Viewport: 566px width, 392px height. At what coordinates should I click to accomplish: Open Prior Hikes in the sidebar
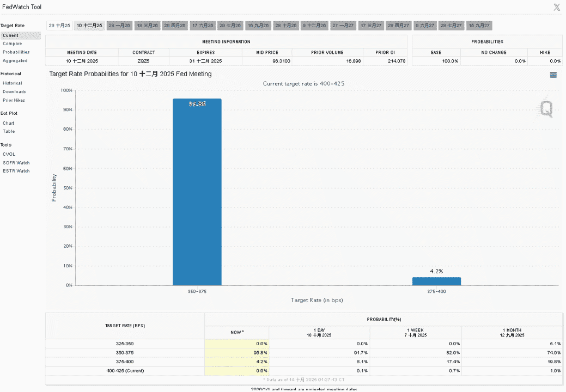click(14, 100)
